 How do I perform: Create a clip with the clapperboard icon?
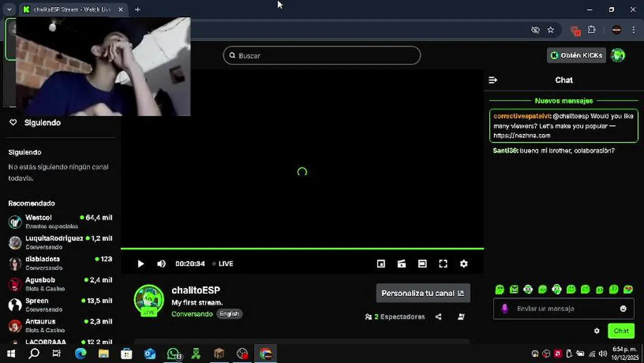coord(401,264)
